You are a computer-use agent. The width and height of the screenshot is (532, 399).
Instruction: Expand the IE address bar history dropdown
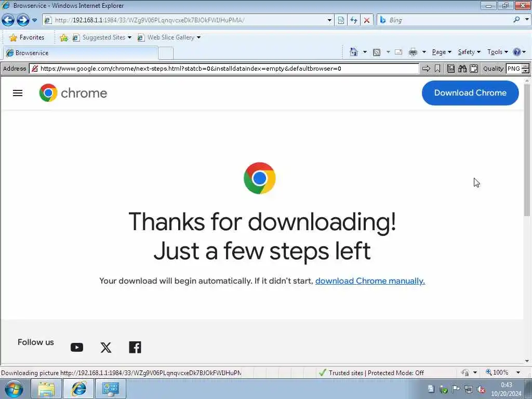[x=329, y=20]
